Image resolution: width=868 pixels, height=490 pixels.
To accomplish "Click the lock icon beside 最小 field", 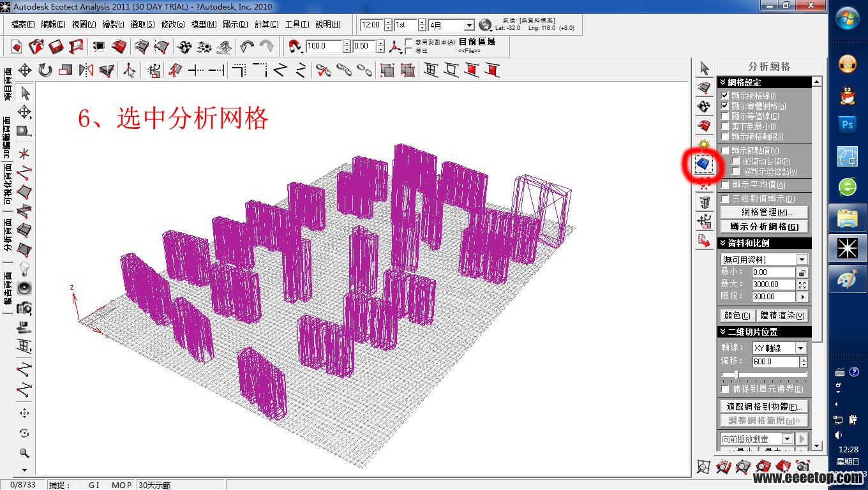I will click(x=802, y=272).
